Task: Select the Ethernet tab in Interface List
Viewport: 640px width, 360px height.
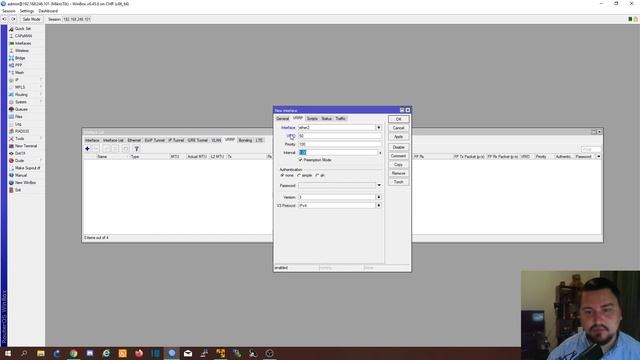Action: [134, 140]
